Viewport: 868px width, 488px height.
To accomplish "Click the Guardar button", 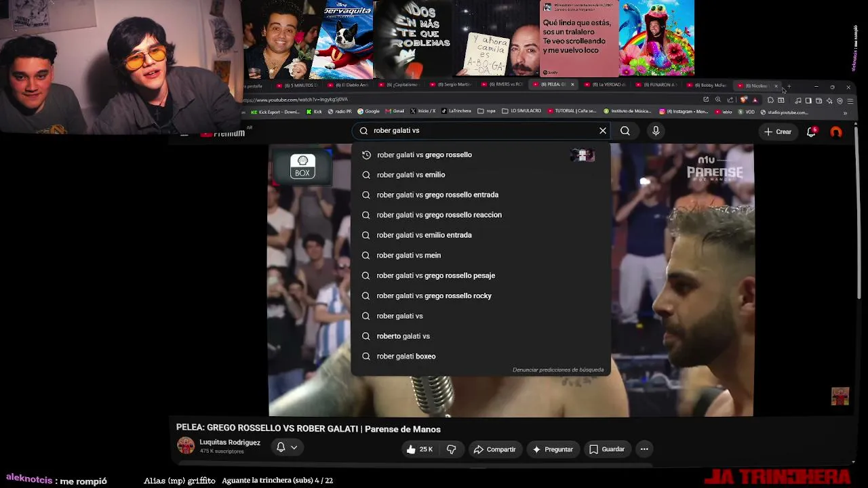I will [607, 449].
